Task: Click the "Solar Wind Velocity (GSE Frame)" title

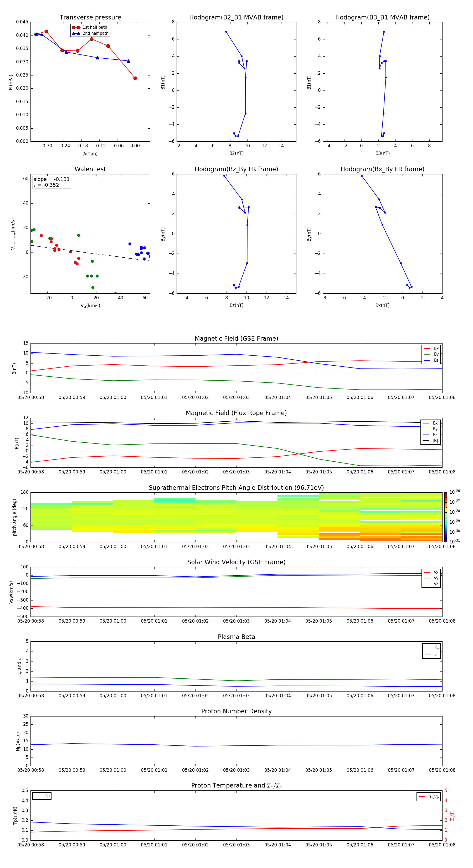Action: coord(236,562)
